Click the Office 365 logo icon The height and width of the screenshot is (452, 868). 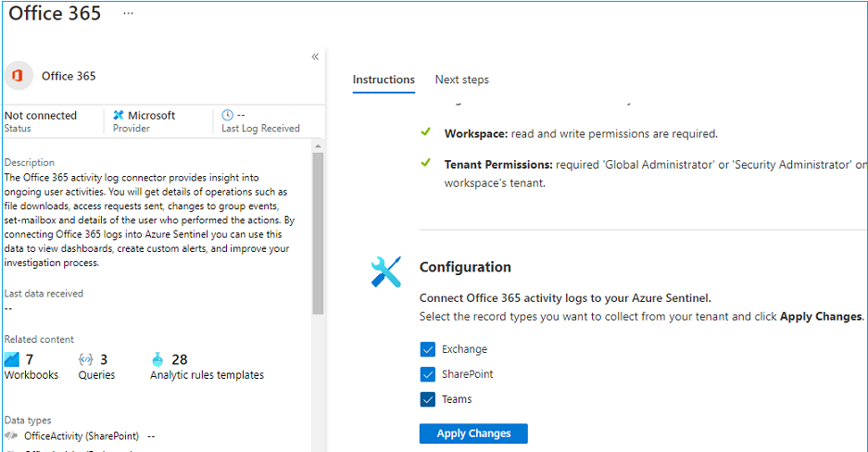(x=19, y=76)
